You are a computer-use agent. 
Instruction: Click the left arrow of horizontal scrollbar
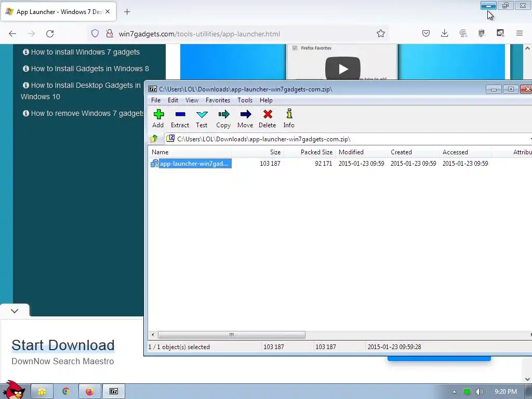153,335
